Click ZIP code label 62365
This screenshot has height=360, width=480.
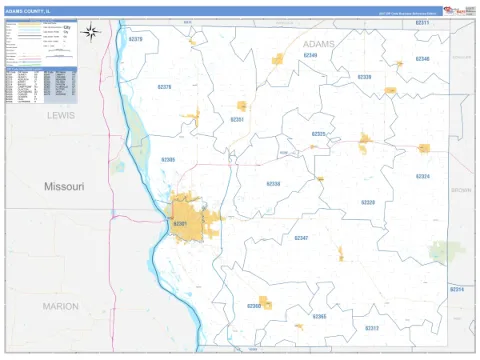pos(319,316)
